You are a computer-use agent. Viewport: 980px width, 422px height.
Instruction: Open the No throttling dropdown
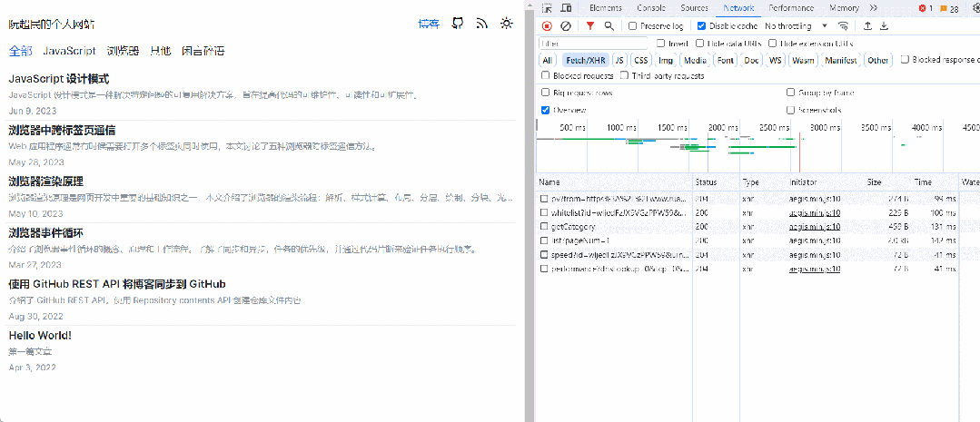pos(796,26)
